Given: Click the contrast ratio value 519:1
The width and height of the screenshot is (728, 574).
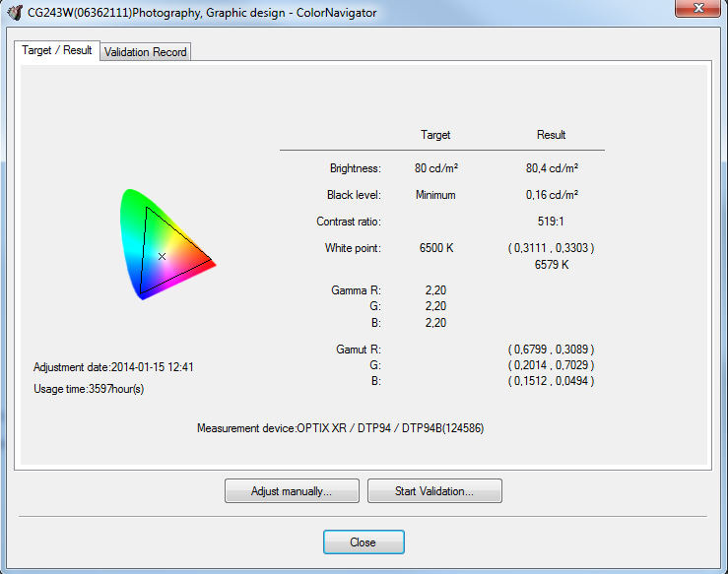Looking at the screenshot, I should (552, 222).
